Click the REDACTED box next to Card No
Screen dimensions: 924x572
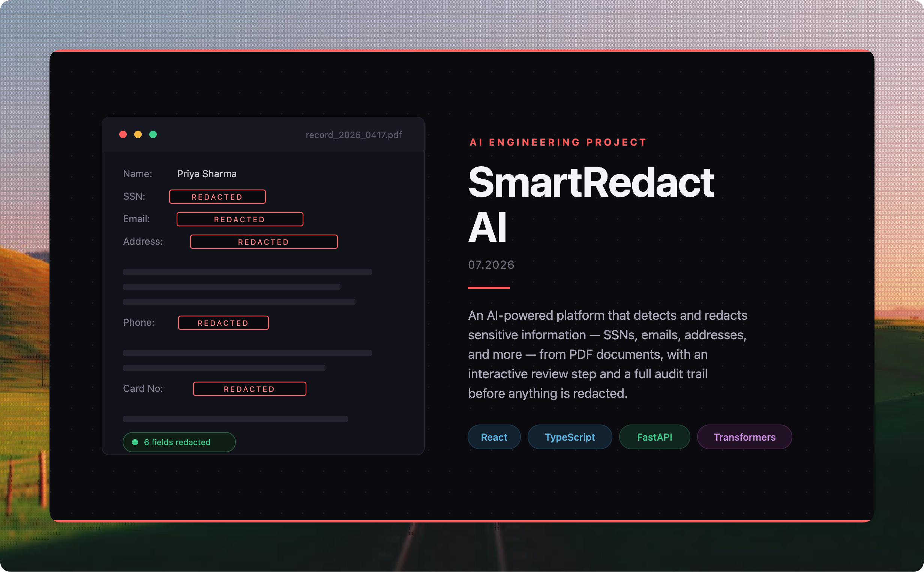249,389
